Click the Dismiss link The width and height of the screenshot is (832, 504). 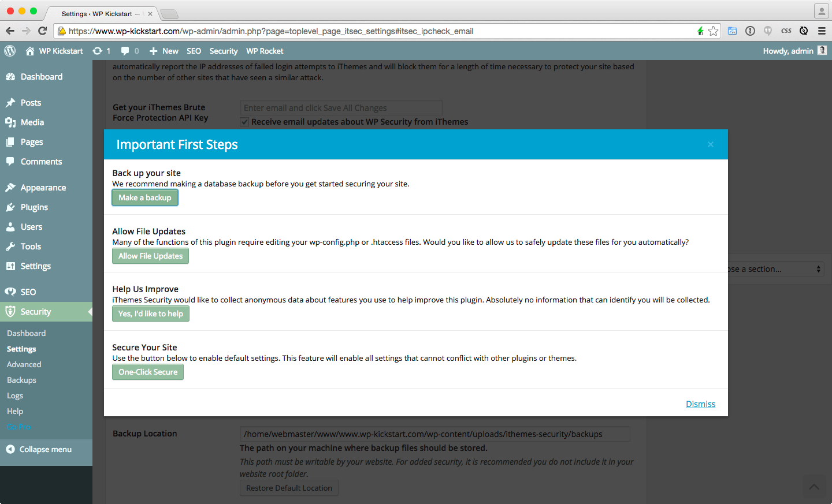[x=700, y=404]
